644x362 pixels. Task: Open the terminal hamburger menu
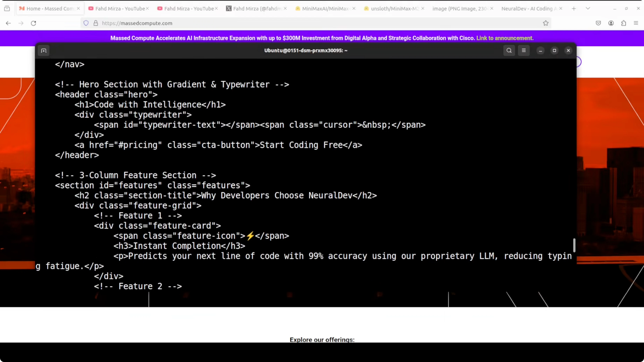(524, 51)
